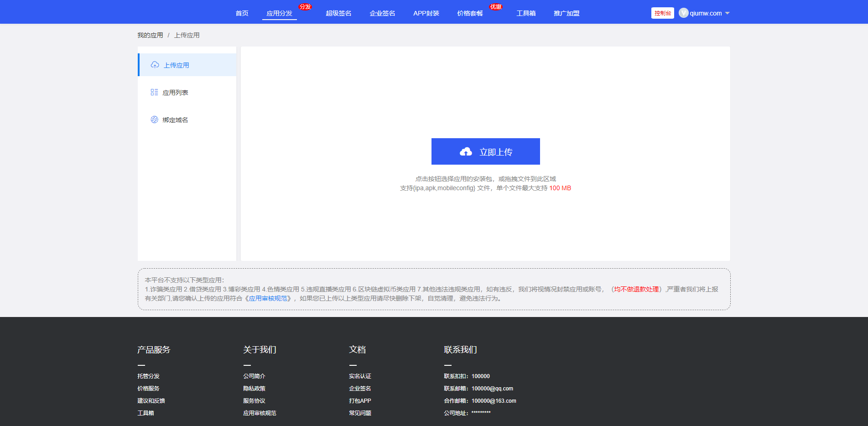Click the app list grid icon
Viewport: 868px width, 426px height.
[154, 93]
